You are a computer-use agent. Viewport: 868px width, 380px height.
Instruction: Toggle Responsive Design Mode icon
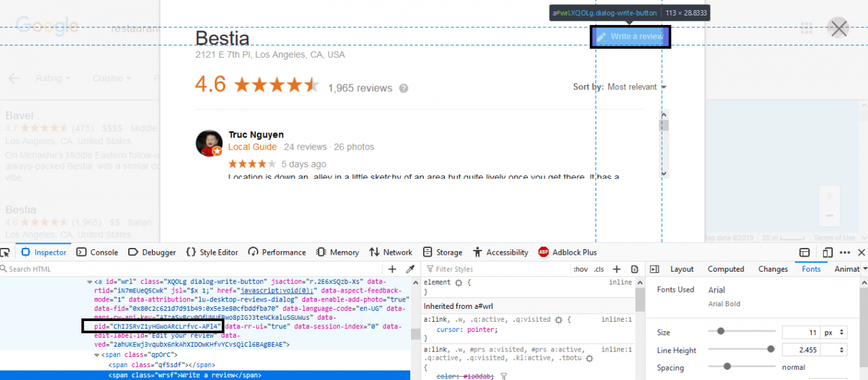tap(827, 252)
